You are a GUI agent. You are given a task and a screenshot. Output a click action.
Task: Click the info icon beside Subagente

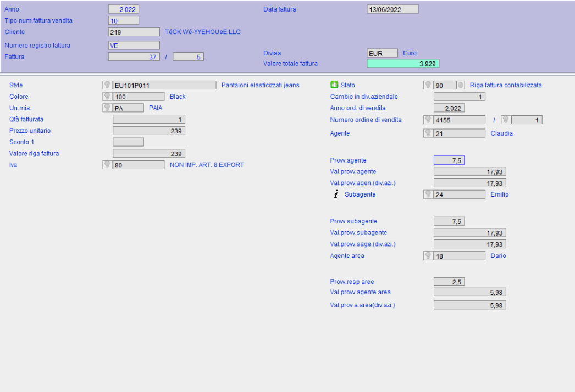pyautogui.click(x=336, y=194)
